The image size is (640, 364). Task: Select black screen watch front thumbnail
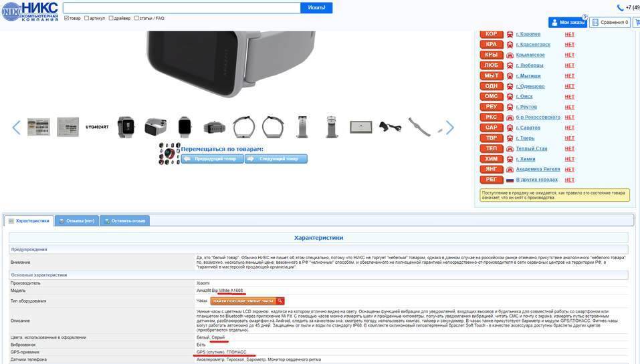185,127
